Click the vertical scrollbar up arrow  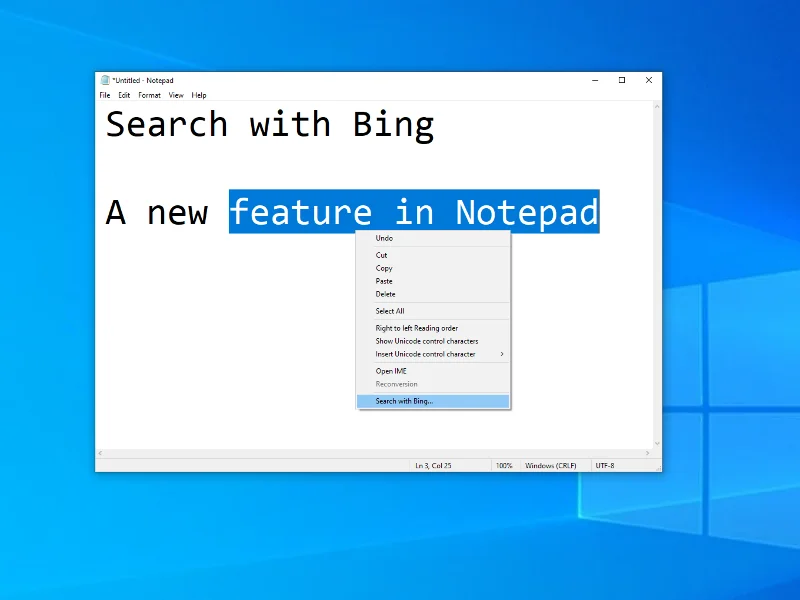[x=657, y=107]
